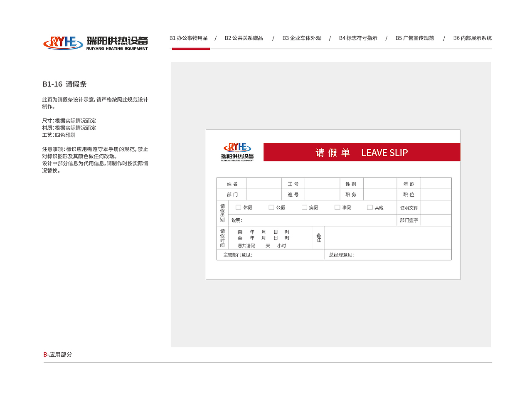Open the B1 办公事物用品 menu item
This screenshot has width=532, height=395.
click(x=189, y=38)
